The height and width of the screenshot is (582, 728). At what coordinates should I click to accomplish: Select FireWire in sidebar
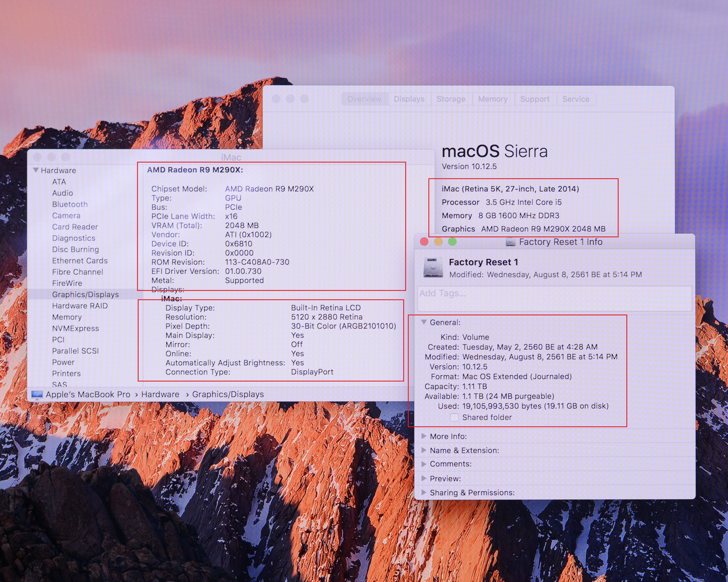(67, 283)
